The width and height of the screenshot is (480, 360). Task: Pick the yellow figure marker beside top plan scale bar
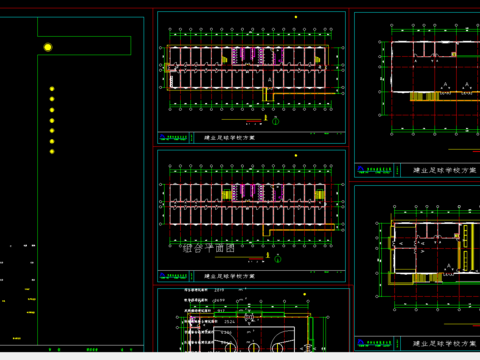[266, 118]
